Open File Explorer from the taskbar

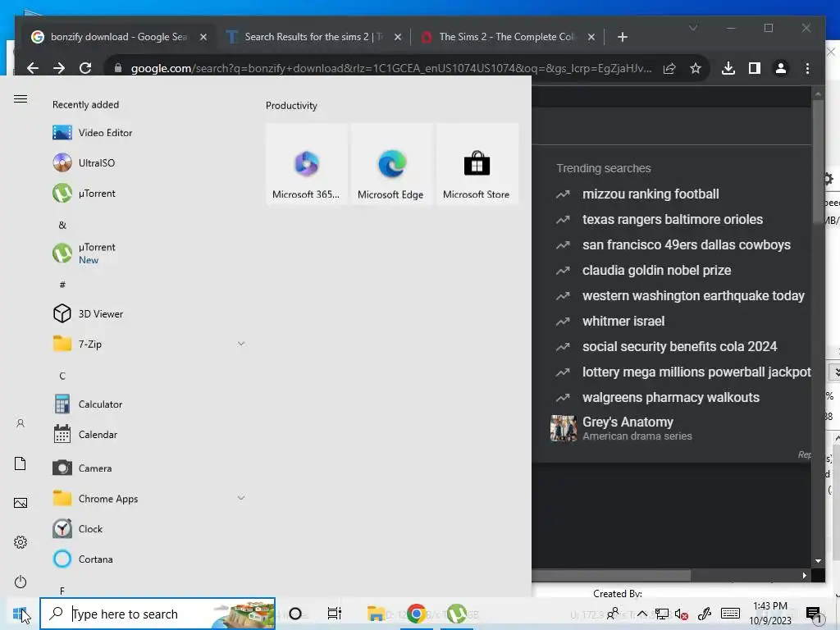click(x=376, y=614)
